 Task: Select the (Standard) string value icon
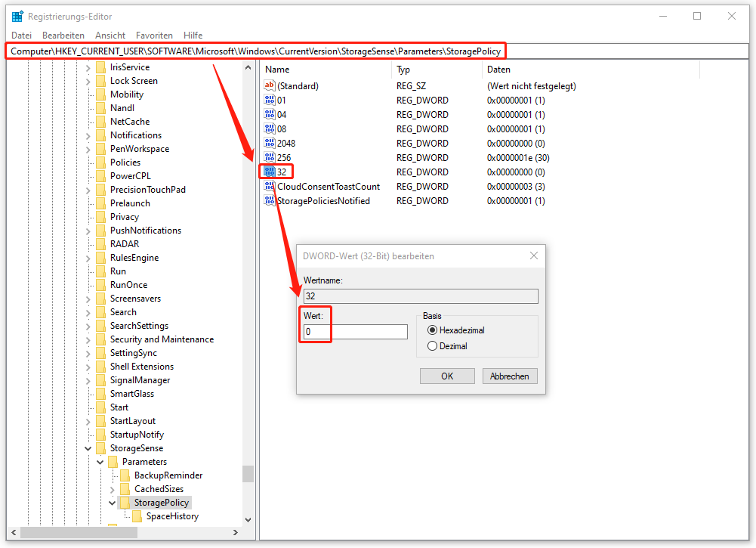pyautogui.click(x=269, y=85)
